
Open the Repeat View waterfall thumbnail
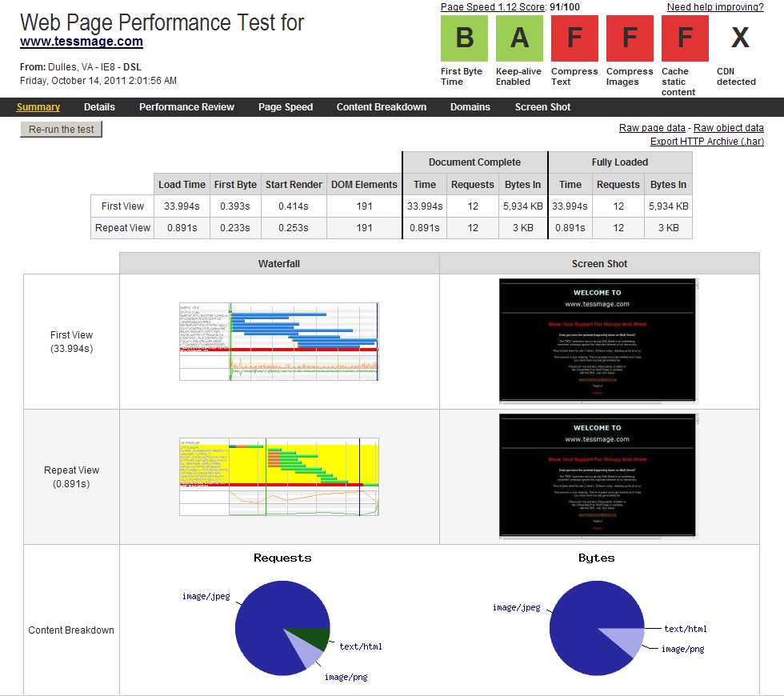[x=279, y=477]
